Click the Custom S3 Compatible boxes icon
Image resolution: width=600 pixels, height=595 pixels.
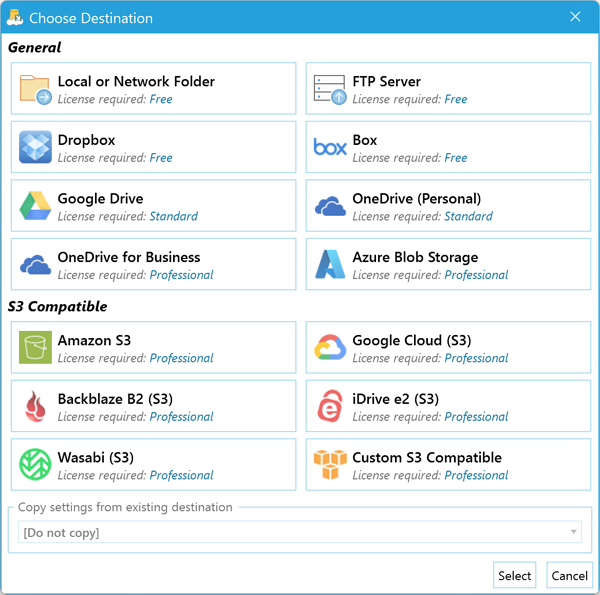(330, 464)
